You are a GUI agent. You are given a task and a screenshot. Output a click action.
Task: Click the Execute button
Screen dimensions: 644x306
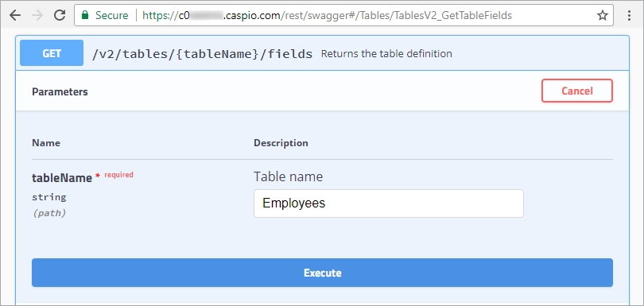322,273
